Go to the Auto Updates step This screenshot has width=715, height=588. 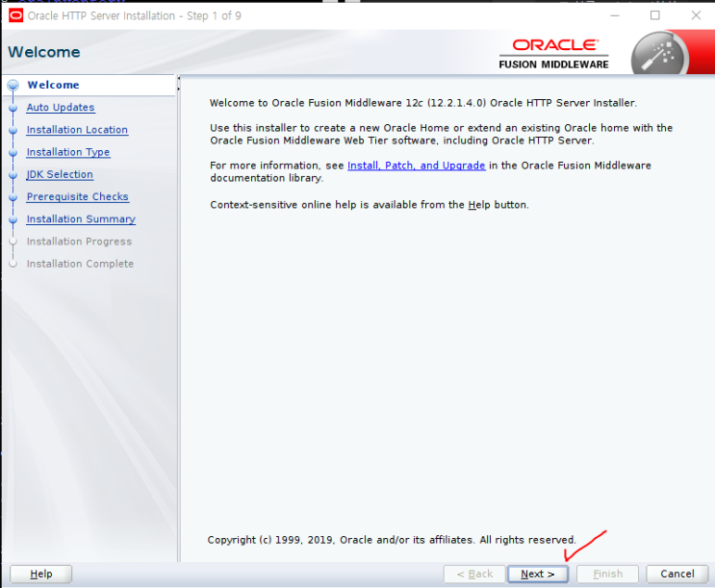pos(61,107)
